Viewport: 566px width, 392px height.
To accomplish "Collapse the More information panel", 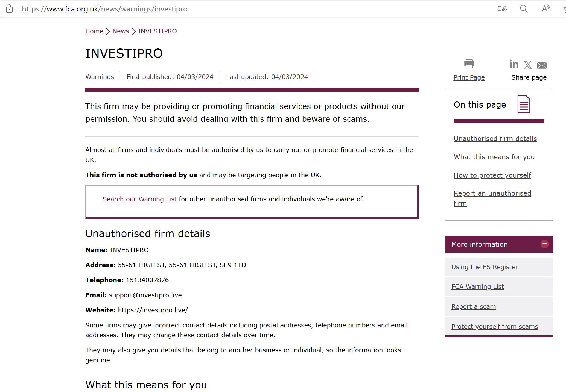I will (544, 244).
